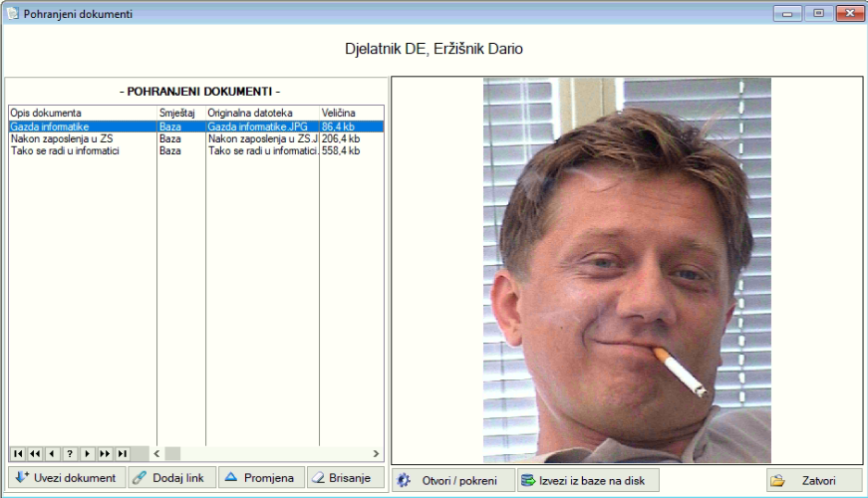Image resolution: width=868 pixels, height=498 pixels.
Task: Minimize the Pohranjeni dokumenti window
Action: 787,13
